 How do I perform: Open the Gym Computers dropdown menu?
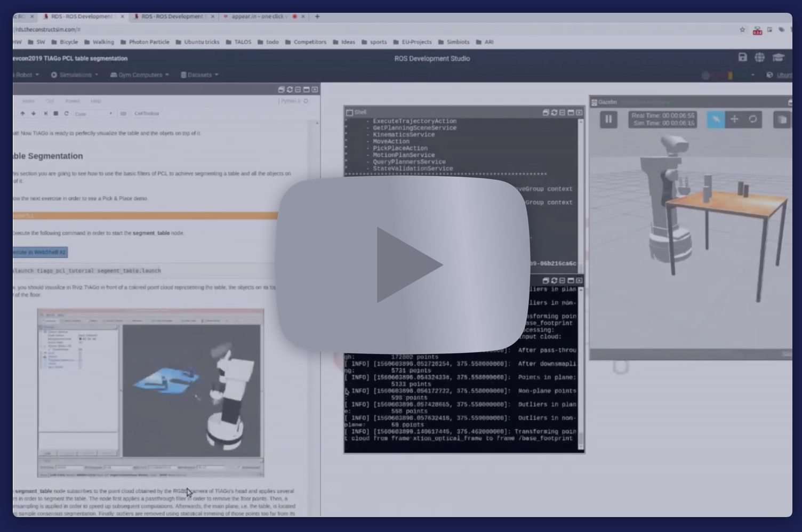coord(139,75)
